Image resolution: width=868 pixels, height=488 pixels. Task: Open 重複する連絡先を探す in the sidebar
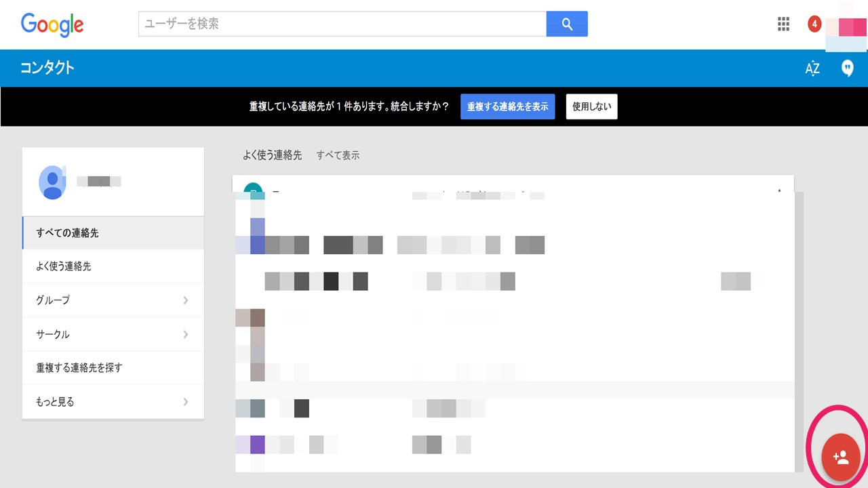[x=79, y=368]
